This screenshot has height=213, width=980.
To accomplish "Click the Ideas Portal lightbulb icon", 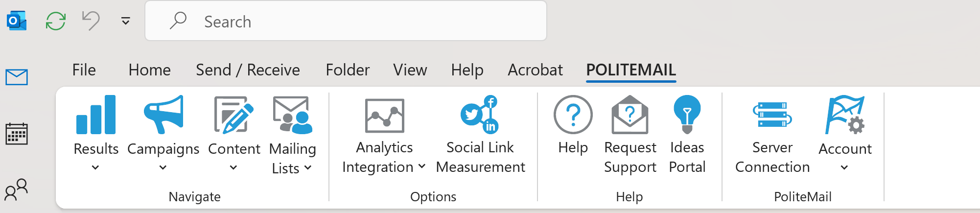I will pos(687,115).
